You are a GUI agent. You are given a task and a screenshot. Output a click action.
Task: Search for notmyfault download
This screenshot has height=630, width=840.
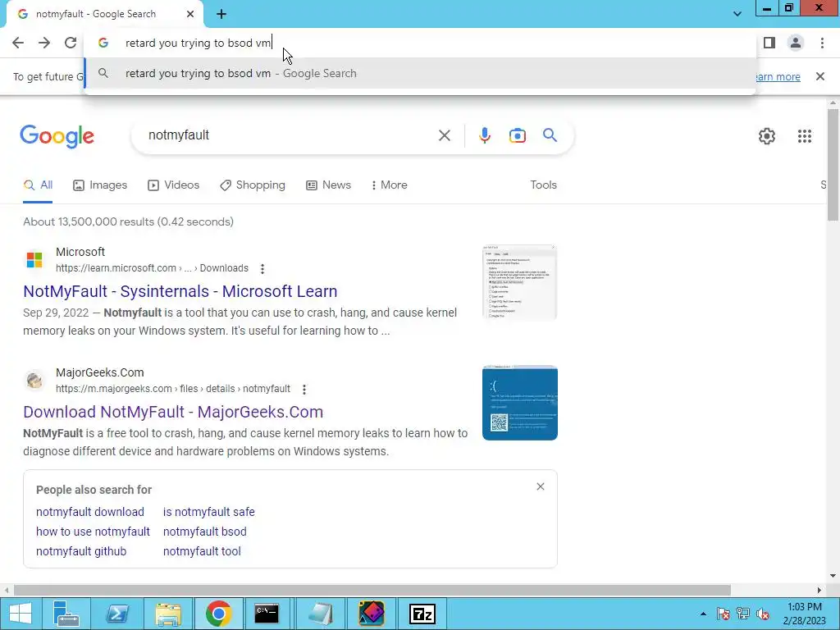(x=90, y=512)
